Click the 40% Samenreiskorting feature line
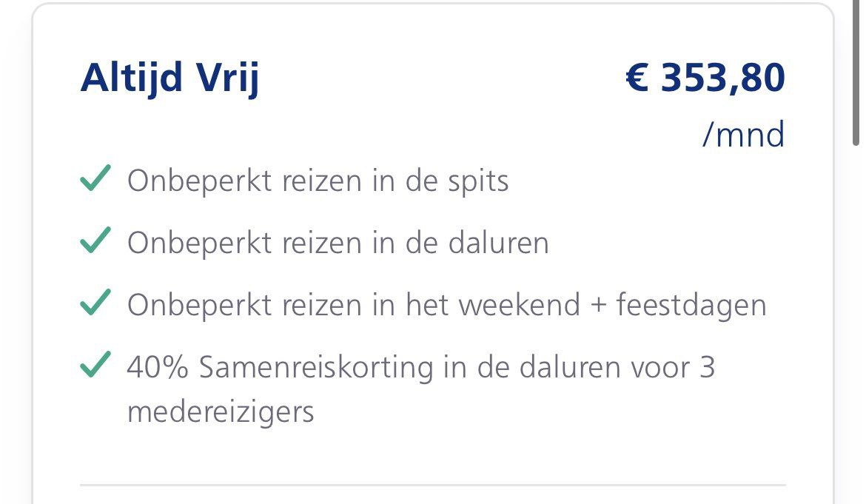This screenshot has height=504, width=866. coord(421,367)
